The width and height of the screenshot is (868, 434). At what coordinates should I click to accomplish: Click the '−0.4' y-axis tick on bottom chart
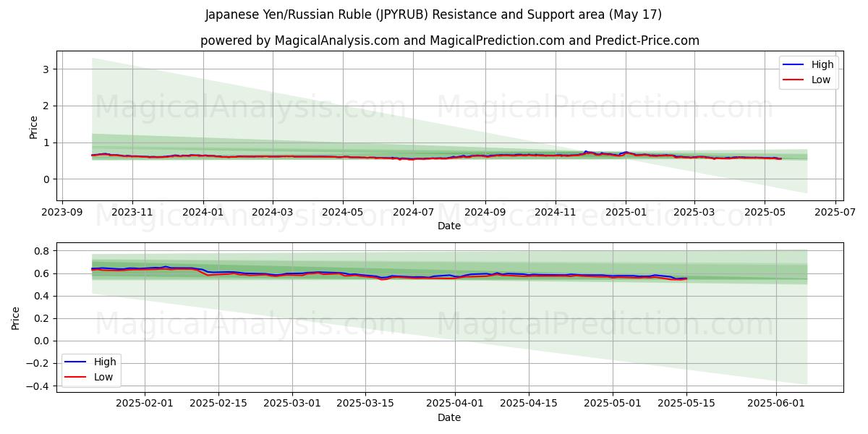pyautogui.click(x=37, y=386)
